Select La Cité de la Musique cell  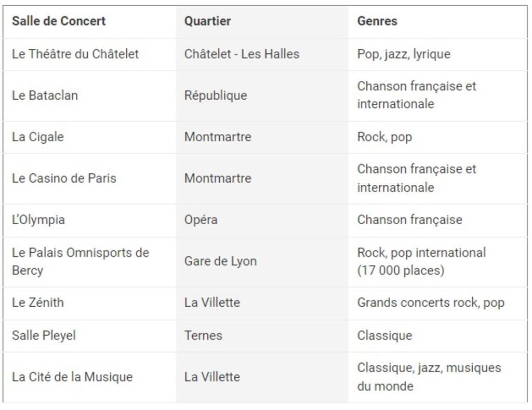[x=89, y=377]
